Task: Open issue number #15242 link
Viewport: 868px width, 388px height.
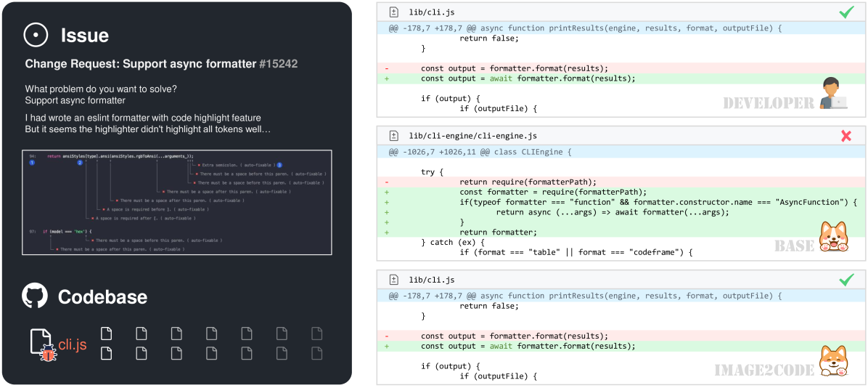Action: [278, 64]
